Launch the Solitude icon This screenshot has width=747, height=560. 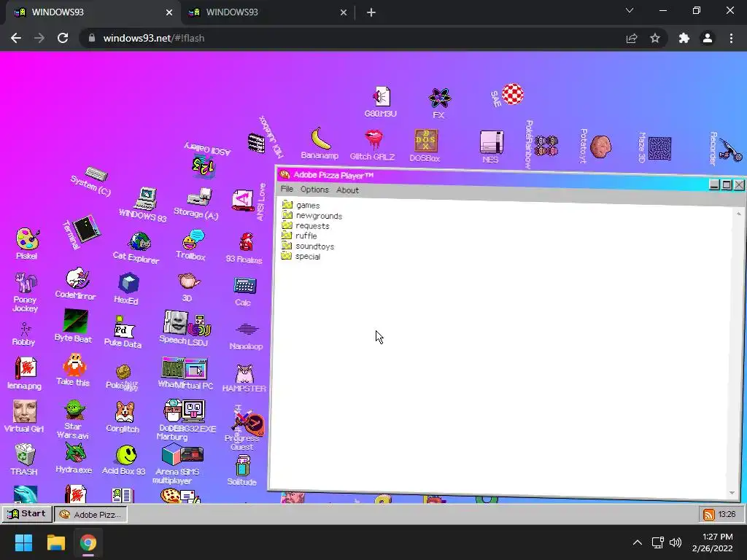[242, 466]
